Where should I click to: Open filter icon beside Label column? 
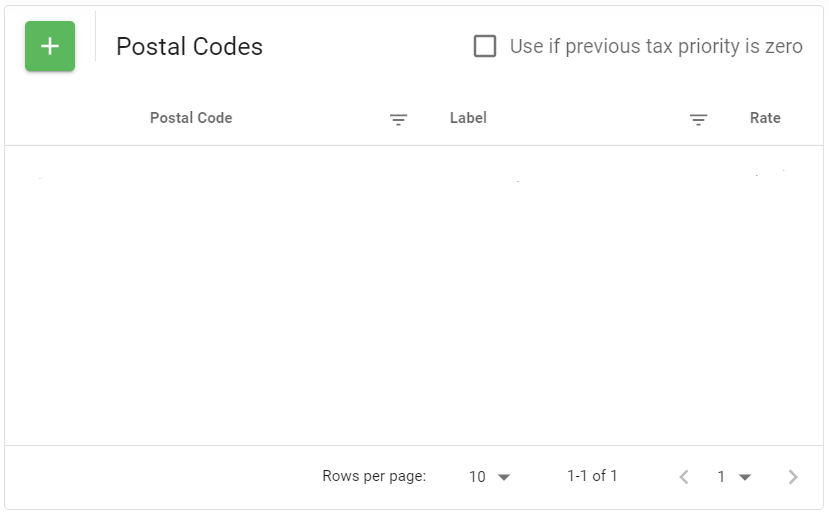pos(698,119)
